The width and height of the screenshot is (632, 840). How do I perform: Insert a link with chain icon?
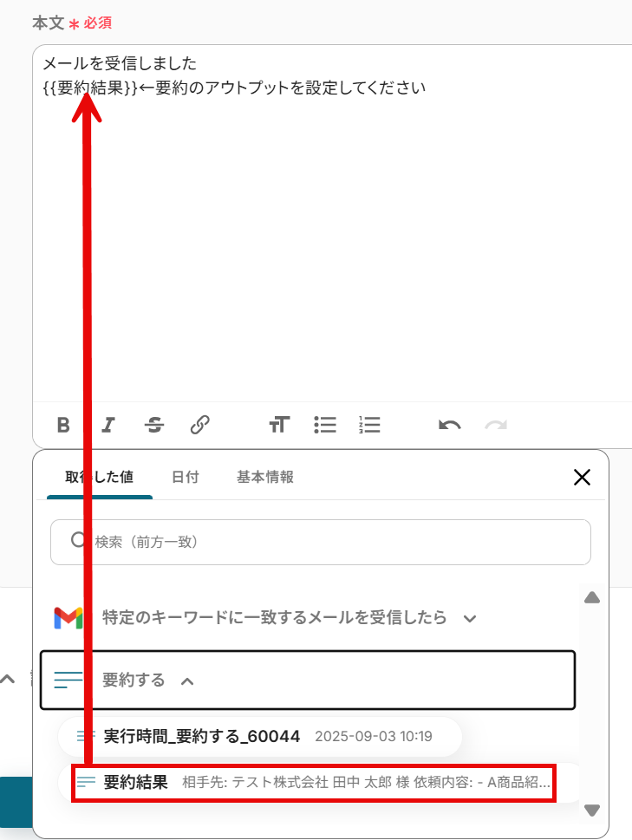[199, 425]
